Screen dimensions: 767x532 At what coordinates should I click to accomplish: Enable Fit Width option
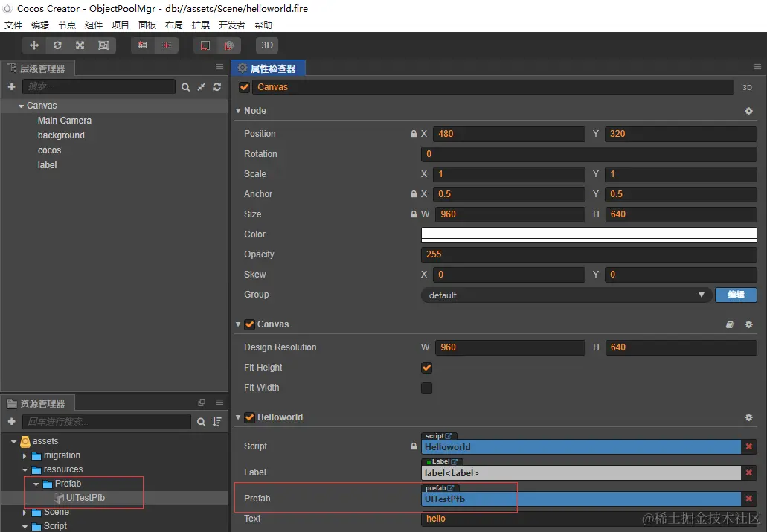click(x=426, y=388)
